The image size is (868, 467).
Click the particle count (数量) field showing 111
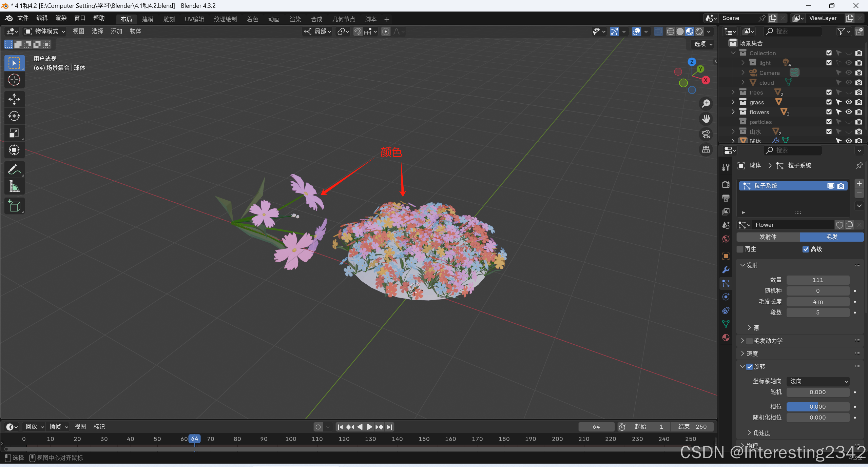click(x=817, y=280)
